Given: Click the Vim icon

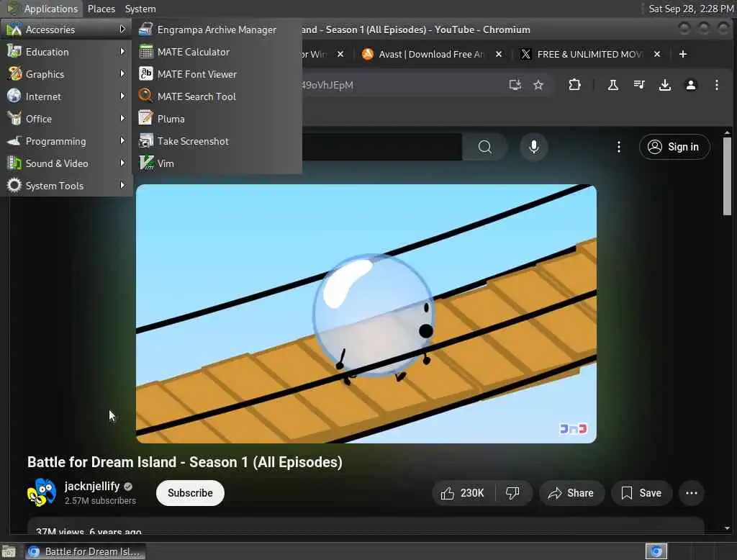Looking at the screenshot, I should [x=146, y=163].
